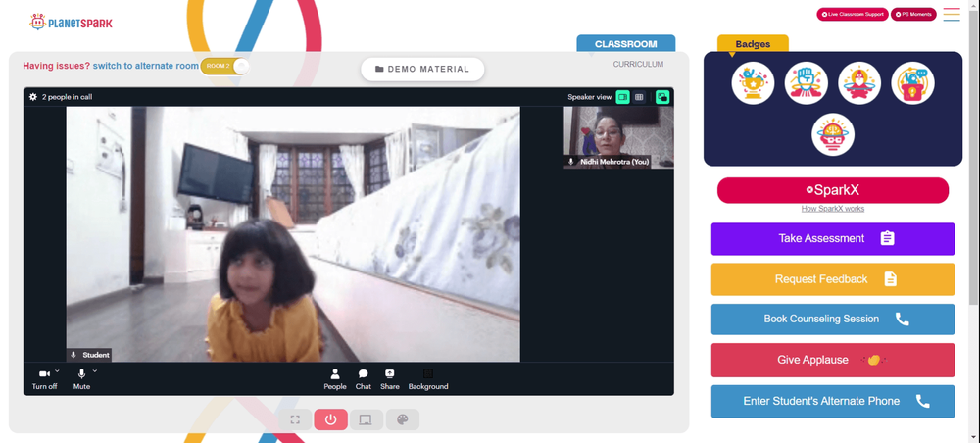Switch to speaker view layout icon
The image size is (980, 443).
tap(622, 97)
